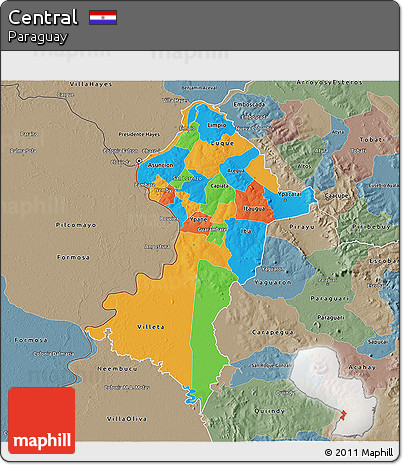403x465 pixels.
Task: Click the '© 2011 Maphill' copyright text
Action: pyautogui.click(x=359, y=452)
